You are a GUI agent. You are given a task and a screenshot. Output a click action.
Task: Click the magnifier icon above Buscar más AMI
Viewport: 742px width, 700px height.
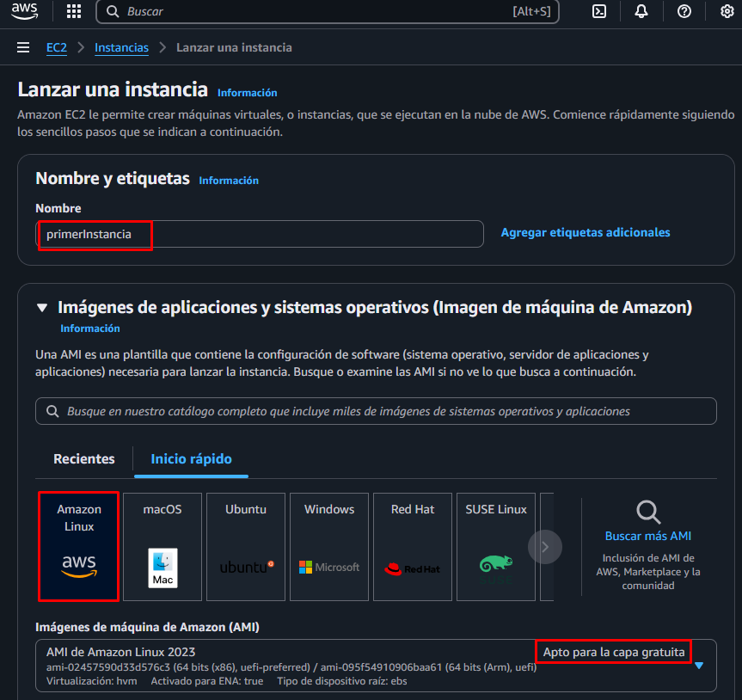pyautogui.click(x=647, y=512)
